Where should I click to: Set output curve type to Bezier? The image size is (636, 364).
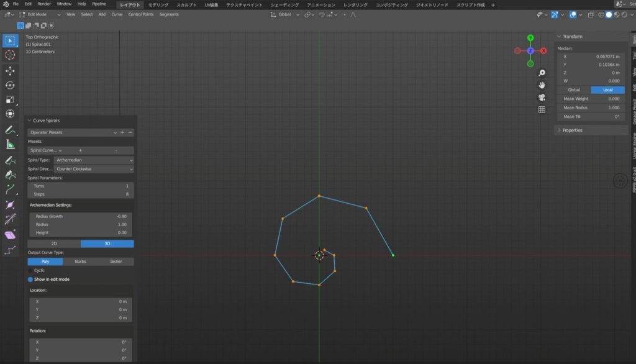point(116,262)
